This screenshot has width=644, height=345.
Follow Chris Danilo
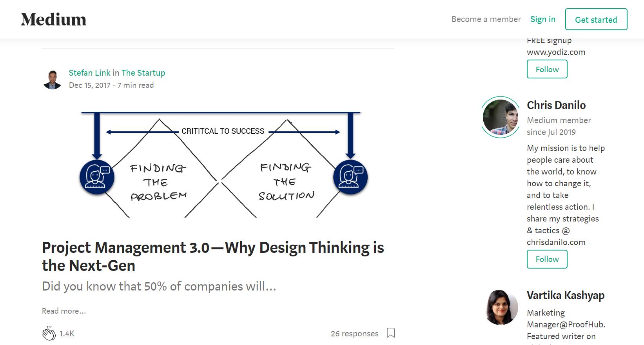547,259
